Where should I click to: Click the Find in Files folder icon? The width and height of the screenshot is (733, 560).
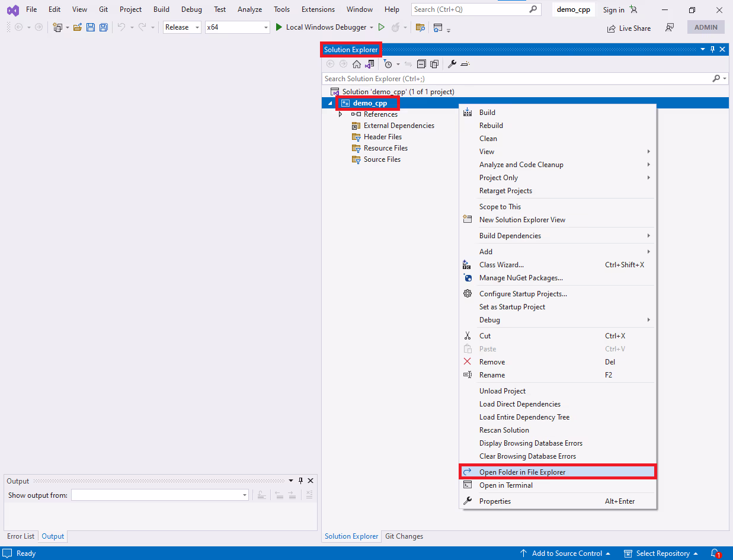(420, 27)
